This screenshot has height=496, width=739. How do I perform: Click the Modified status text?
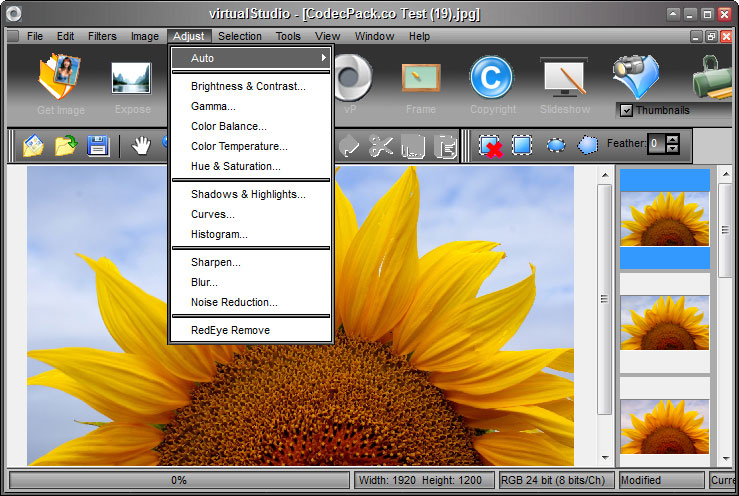point(641,480)
